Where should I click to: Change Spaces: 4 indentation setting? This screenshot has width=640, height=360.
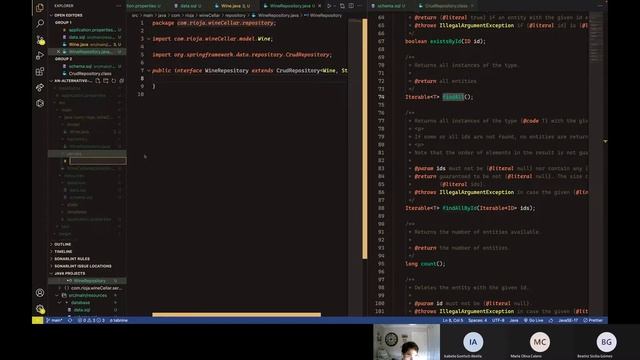[477, 320]
